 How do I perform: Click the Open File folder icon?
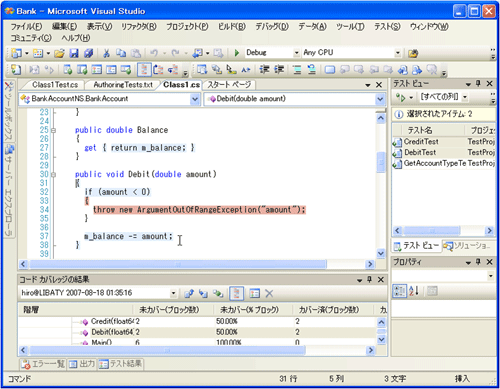59,53
